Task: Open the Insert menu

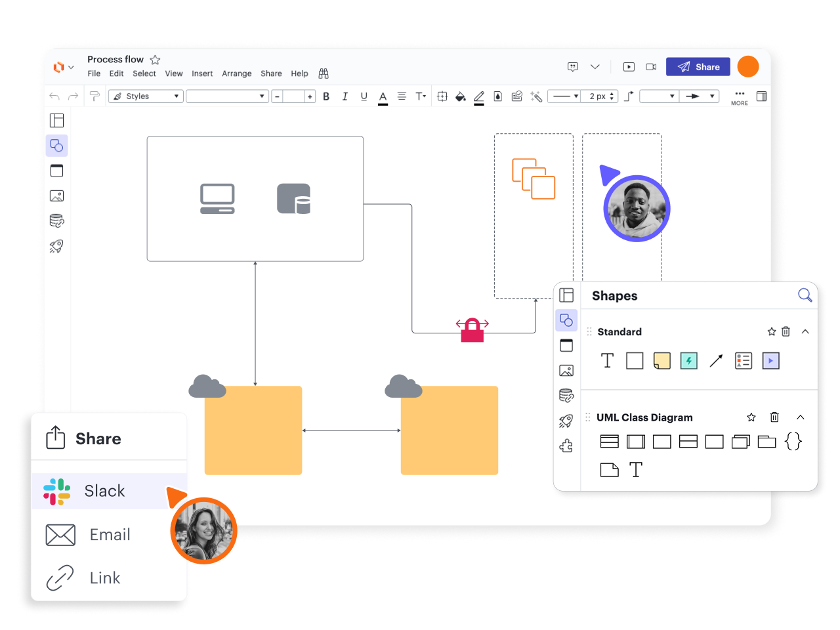Action: pos(202,73)
